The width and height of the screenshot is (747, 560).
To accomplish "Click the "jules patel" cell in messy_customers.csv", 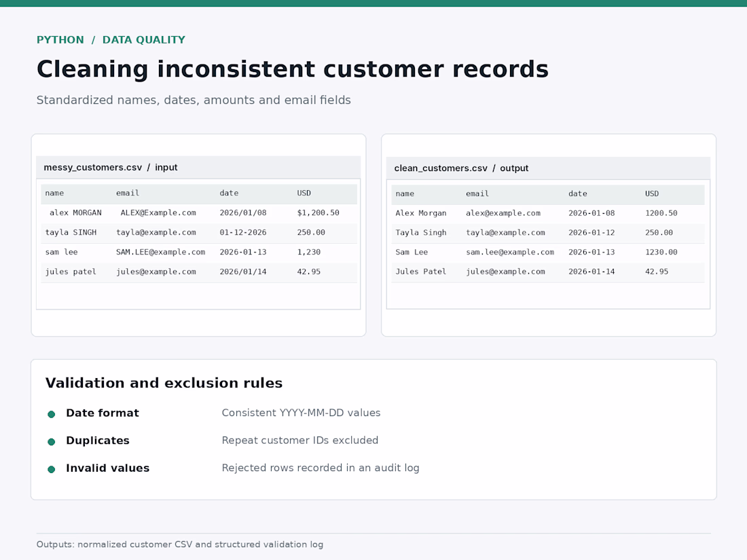I will (71, 272).
